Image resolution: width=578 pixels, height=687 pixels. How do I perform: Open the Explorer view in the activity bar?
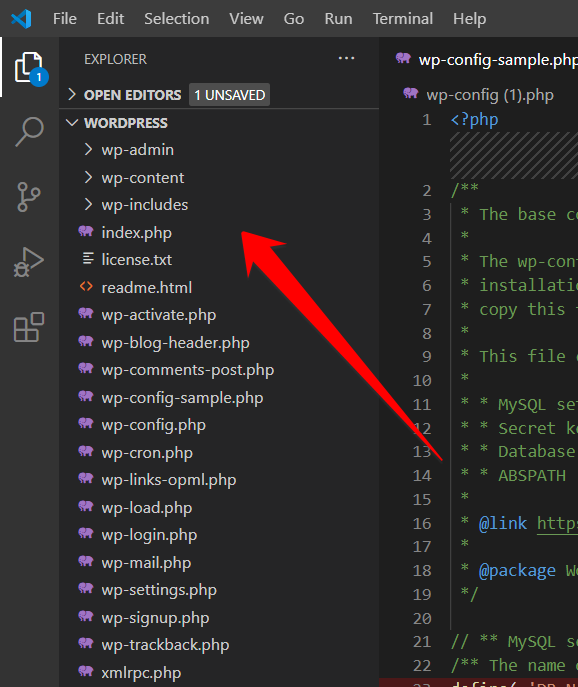pyautogui.click(x=29, y=68)
